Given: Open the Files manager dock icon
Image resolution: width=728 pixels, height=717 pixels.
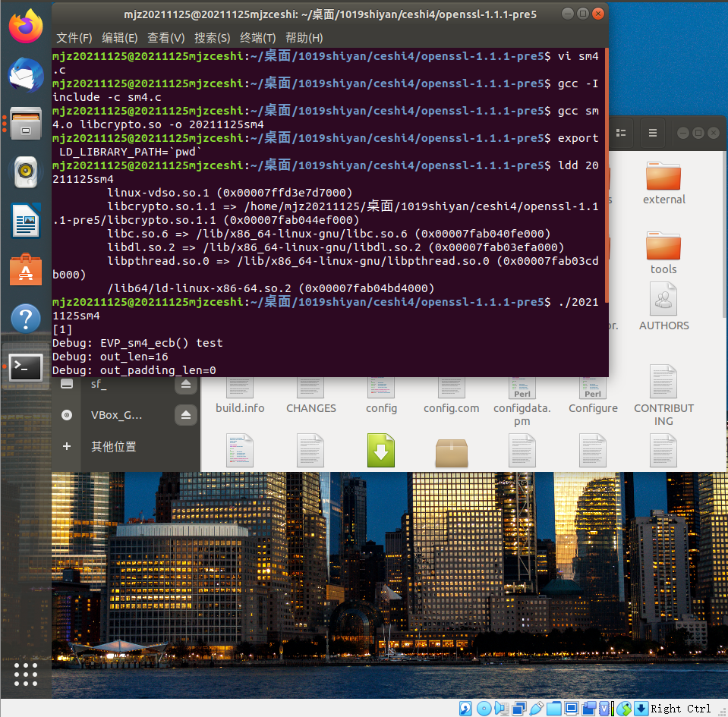Looking at the screenshot, I should pyautogui.click(x=26, y=124).
